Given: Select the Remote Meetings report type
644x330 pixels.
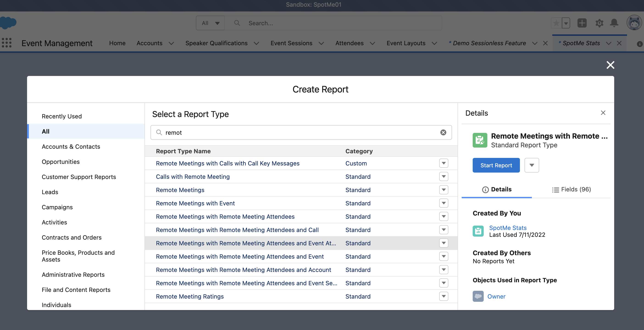Looking at the screenshot, I should tap(180, 190).
